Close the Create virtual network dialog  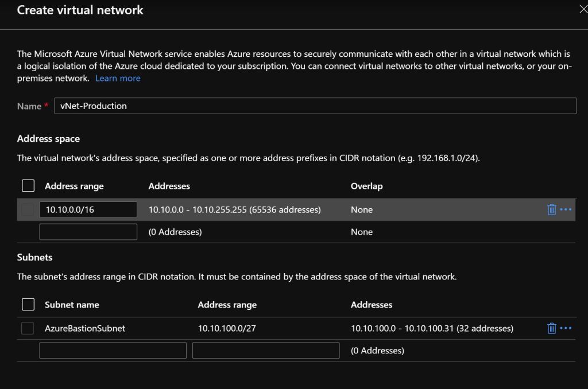(x=583, y=8)
